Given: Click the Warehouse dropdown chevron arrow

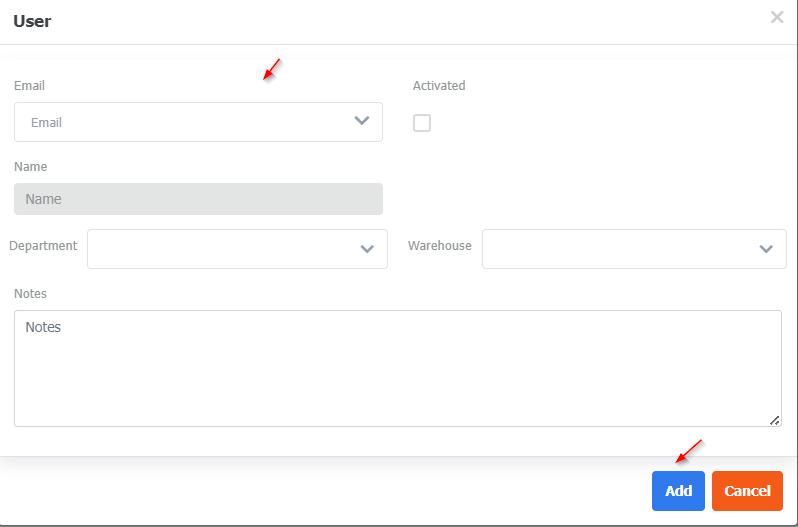Looking at the screenshot, I should point(766,249).
